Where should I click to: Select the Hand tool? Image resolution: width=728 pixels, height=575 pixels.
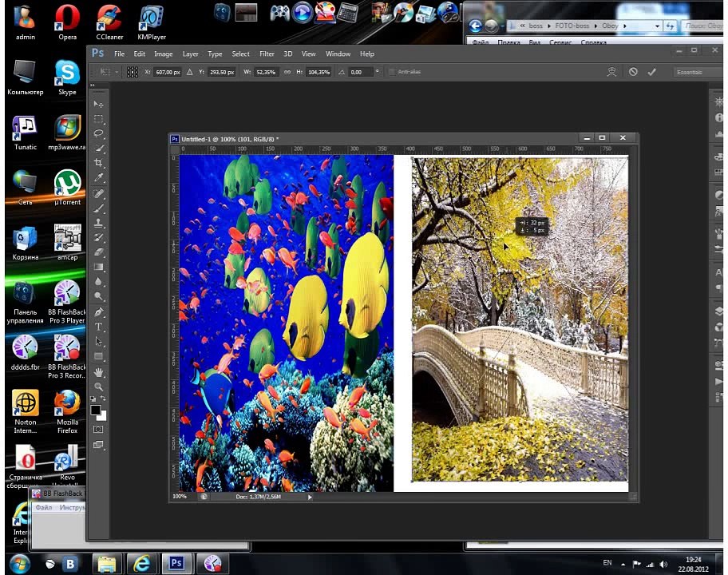[x=98, y=372]
